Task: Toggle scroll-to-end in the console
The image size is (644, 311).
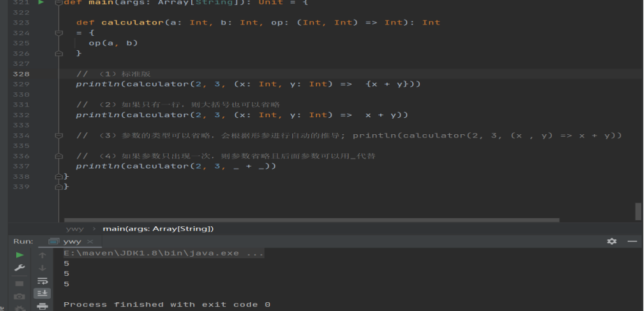Action: pyautogui.click(x=42, y=293)
